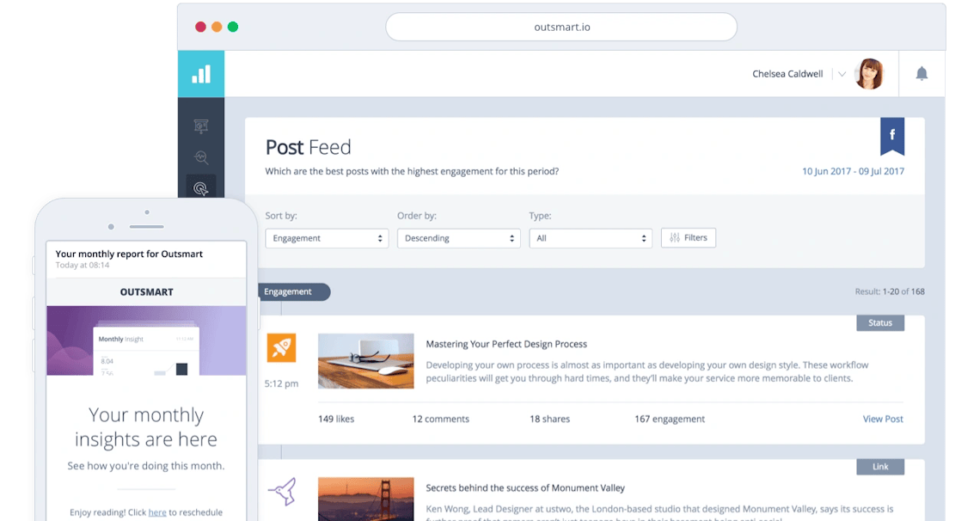Click the outsmart.io address bar
The image size is (980, 521).
(560, 27)
